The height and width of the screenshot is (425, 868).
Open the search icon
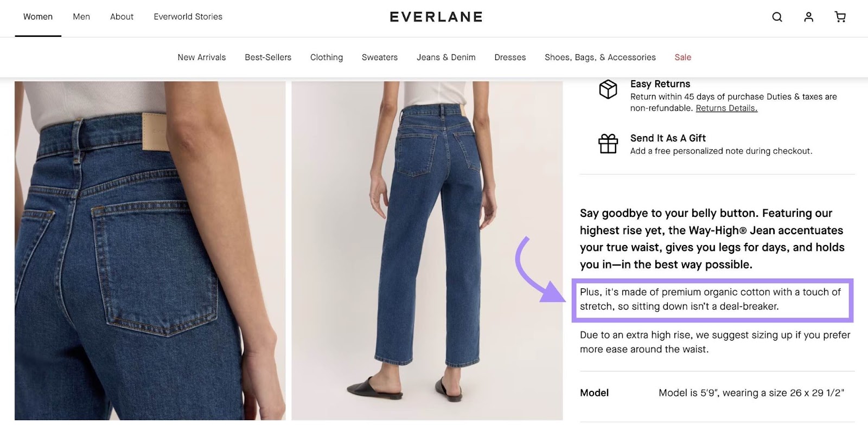point(777,17)
